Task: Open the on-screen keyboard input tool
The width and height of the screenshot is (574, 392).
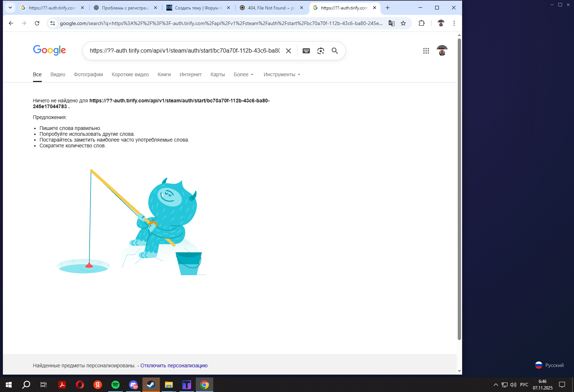Action: click(306, 51)
